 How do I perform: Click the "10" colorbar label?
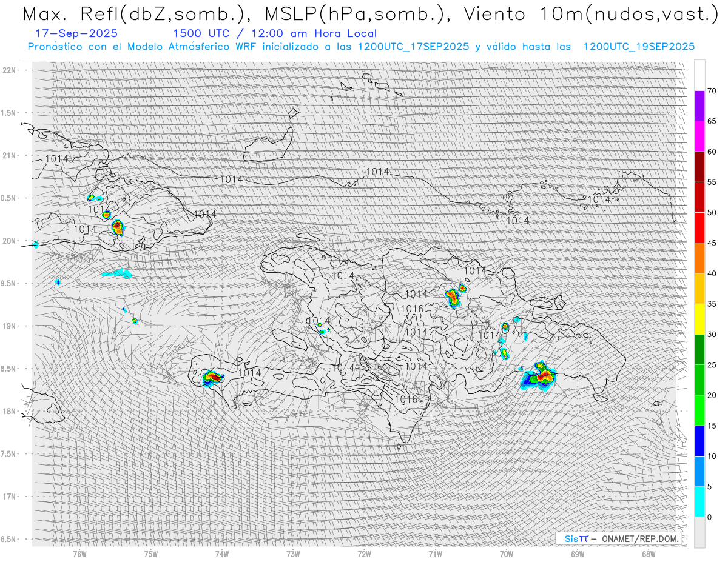tap(712, 456)
